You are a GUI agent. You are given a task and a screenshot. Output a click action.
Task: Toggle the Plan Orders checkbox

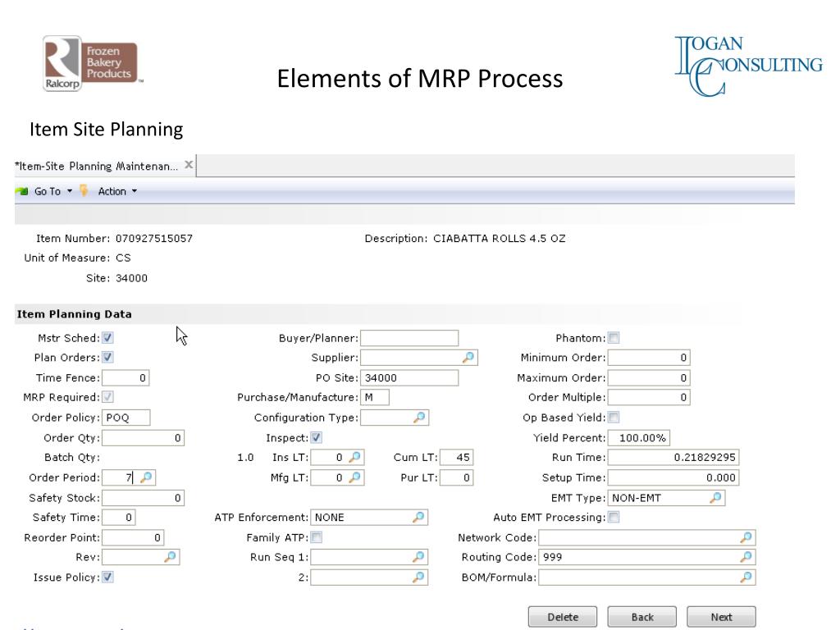pos(107,357)
